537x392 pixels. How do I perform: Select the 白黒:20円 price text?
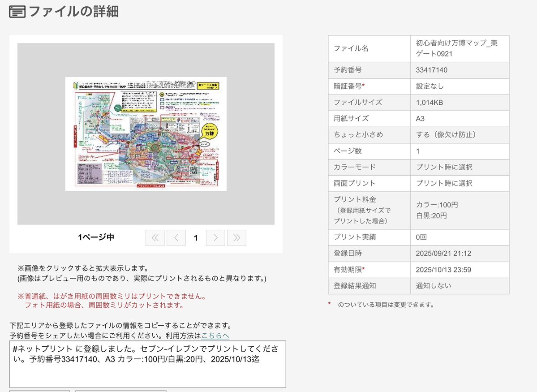(x=431, y=216)
